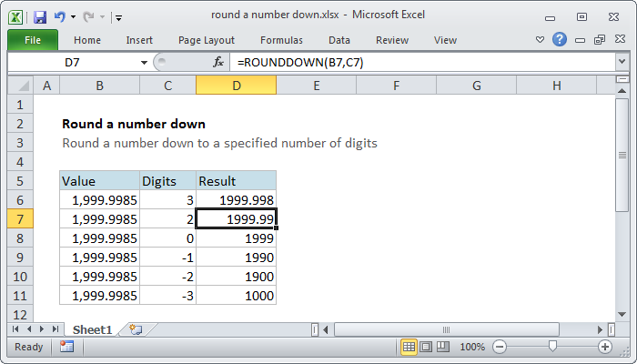Switch to Page Layout view mode

(x=427, y=347)
